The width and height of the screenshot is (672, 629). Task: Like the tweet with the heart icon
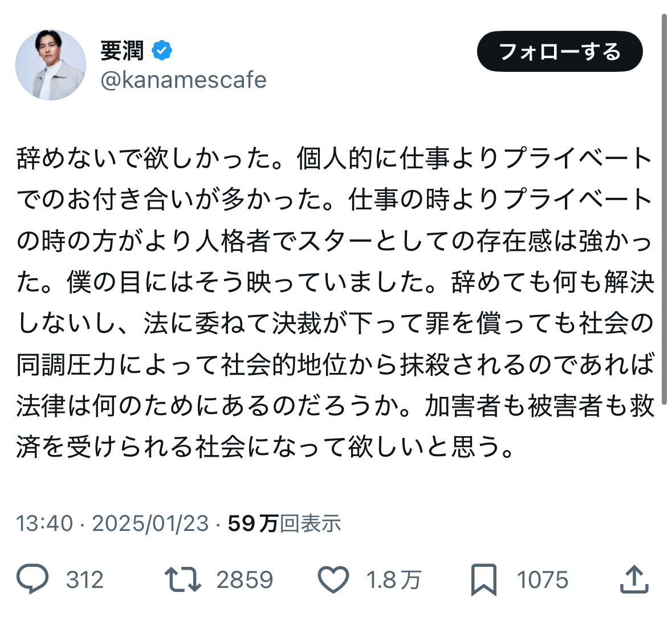click(333, 580)
